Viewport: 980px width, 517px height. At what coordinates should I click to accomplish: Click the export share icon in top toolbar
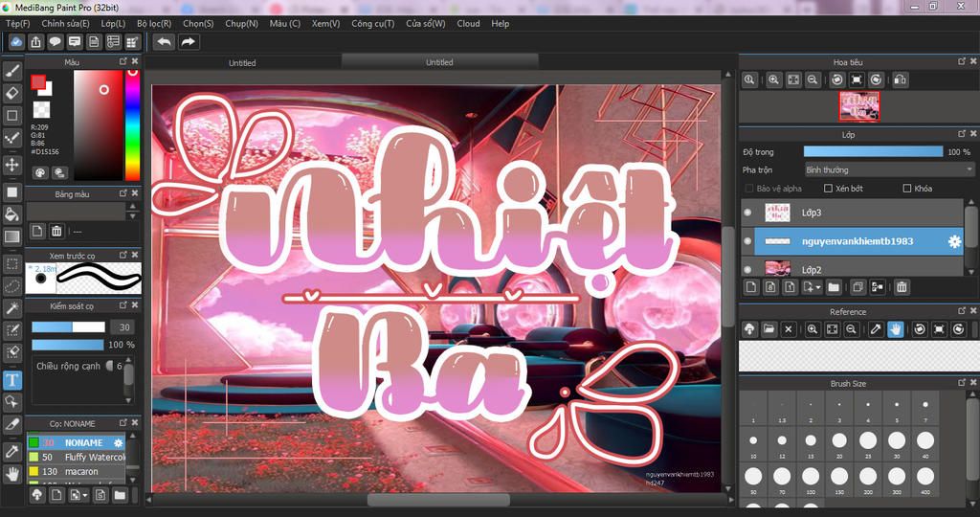[x=35, y=42]
